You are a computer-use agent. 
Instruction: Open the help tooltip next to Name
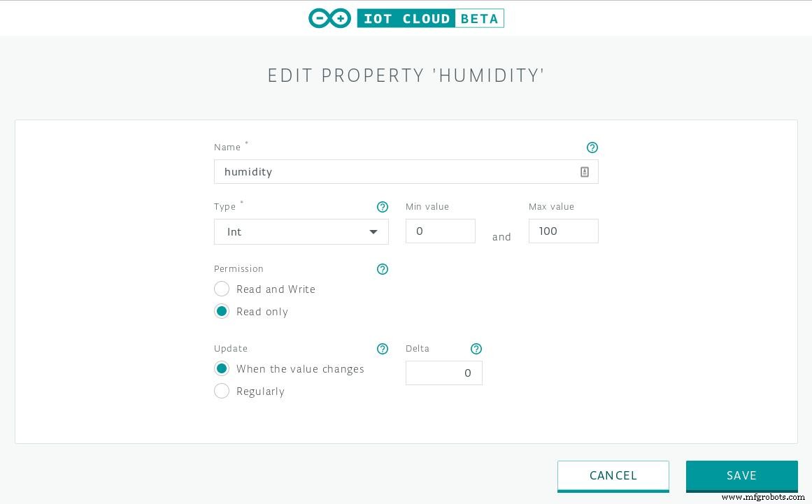[592, 147]
